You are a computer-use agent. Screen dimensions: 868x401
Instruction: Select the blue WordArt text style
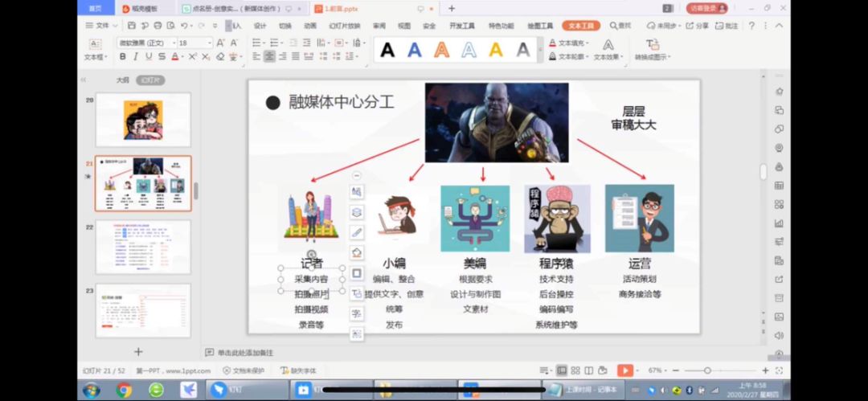coord(415,50)
